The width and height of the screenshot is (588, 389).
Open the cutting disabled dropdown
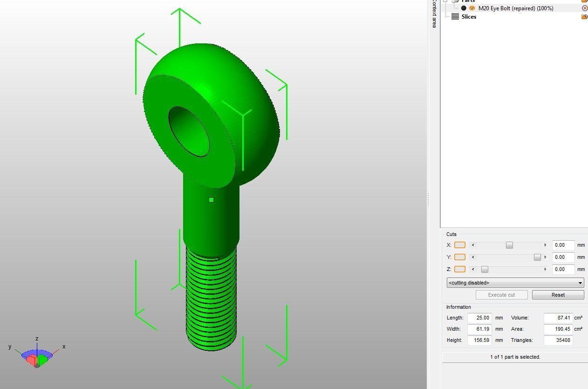[x=515, y=283]
